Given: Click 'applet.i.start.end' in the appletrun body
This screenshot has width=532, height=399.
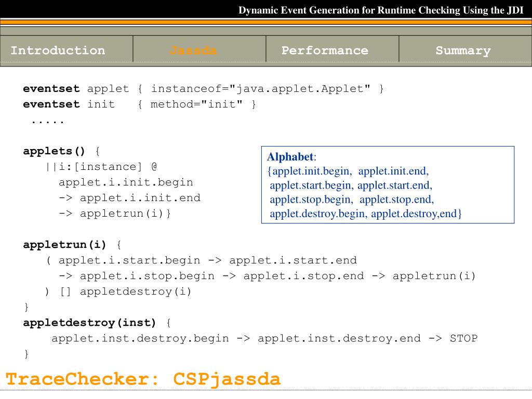Looking at the screenshot, I should pyautogui.click(x=293, y=260).
